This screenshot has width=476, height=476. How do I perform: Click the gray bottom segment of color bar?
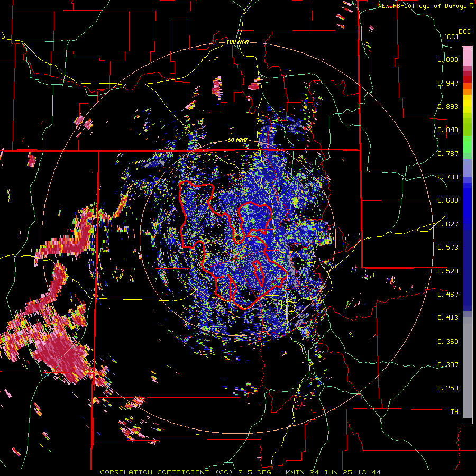tap(467, 368)
